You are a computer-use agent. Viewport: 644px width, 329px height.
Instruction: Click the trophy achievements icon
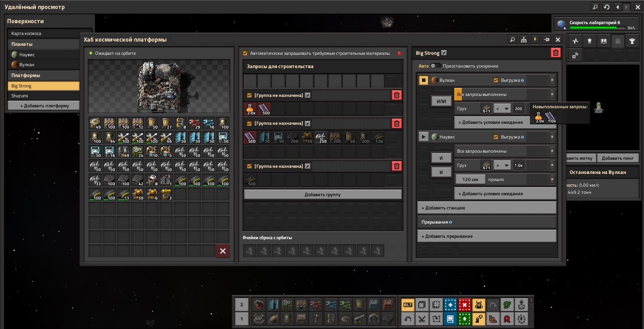[x=632, y=41]
